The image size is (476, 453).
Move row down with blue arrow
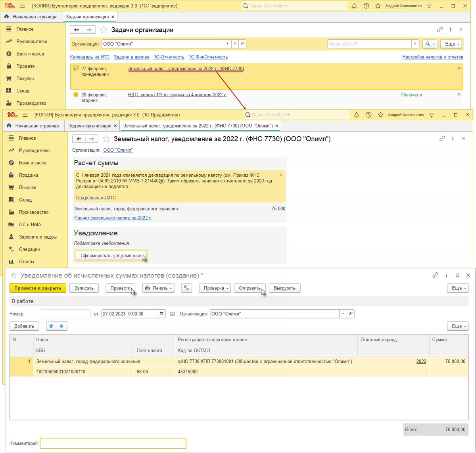tap(61, 326)
